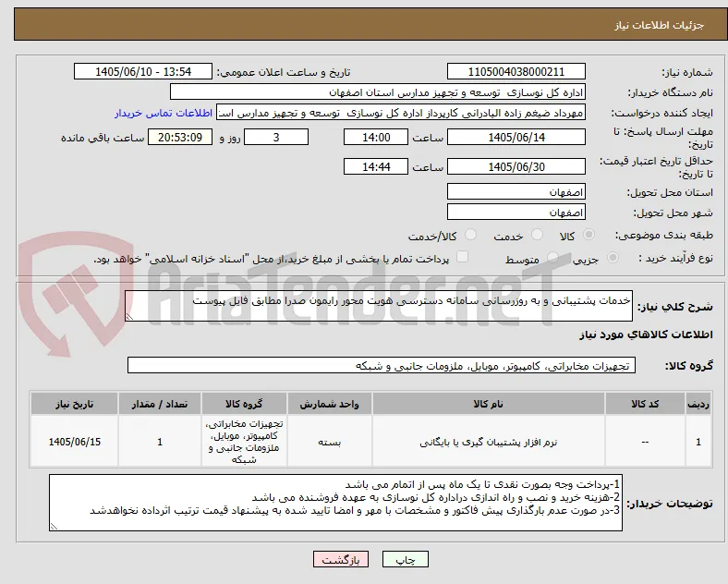Screen dimensions: 728x584
Task: Click the واحد شمارش column header
Action: [330, 404]
